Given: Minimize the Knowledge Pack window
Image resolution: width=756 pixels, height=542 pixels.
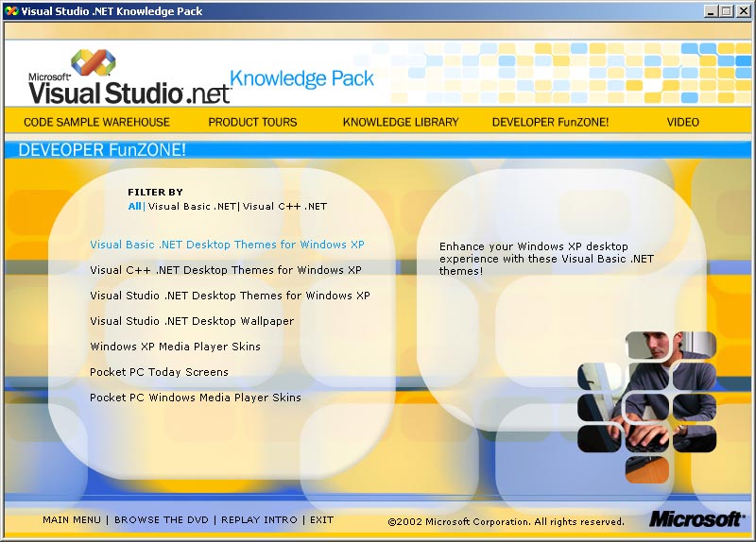Looking at the screenshot, I should click(x=711, y=11).
